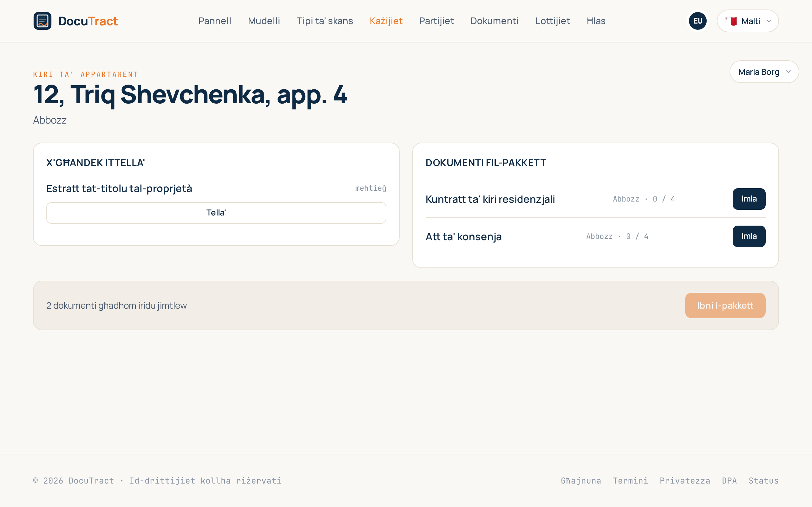Screen dimensions: 812x507
Task: Select Tipi ta' skans in navigation
Action: coord(324,21)
